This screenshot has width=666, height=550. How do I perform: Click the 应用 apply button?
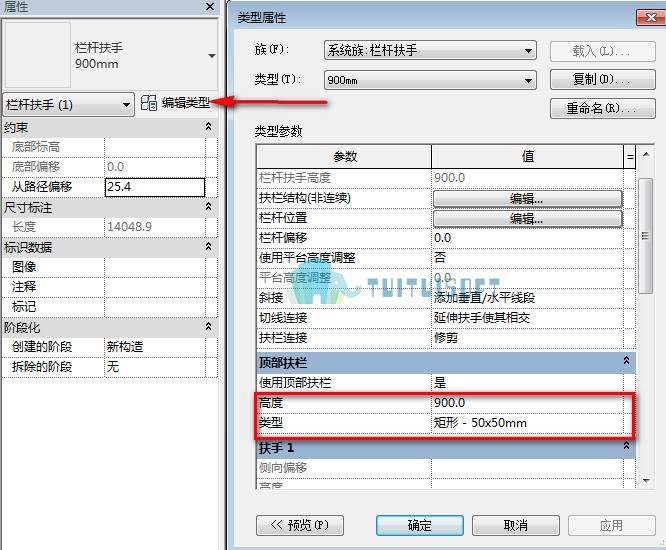pos(611,525)
